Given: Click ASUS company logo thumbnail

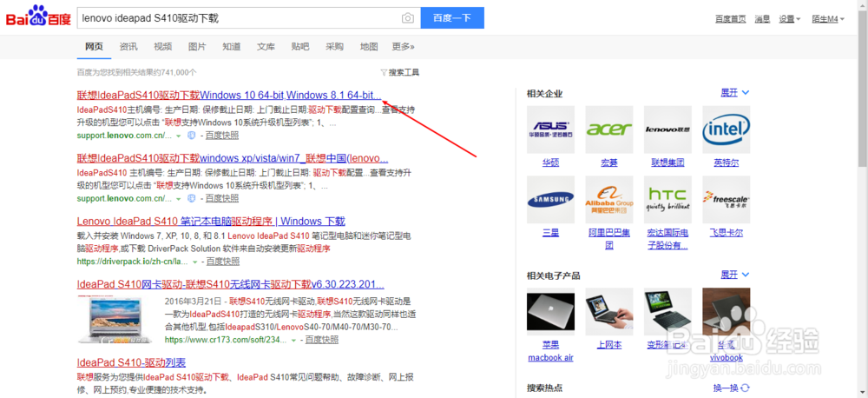Looking at the screenshot, I should [550, 129].
